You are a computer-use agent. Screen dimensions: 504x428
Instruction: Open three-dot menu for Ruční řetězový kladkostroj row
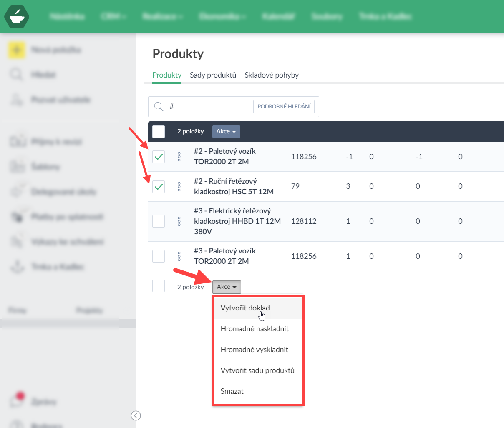pos(179,187)
